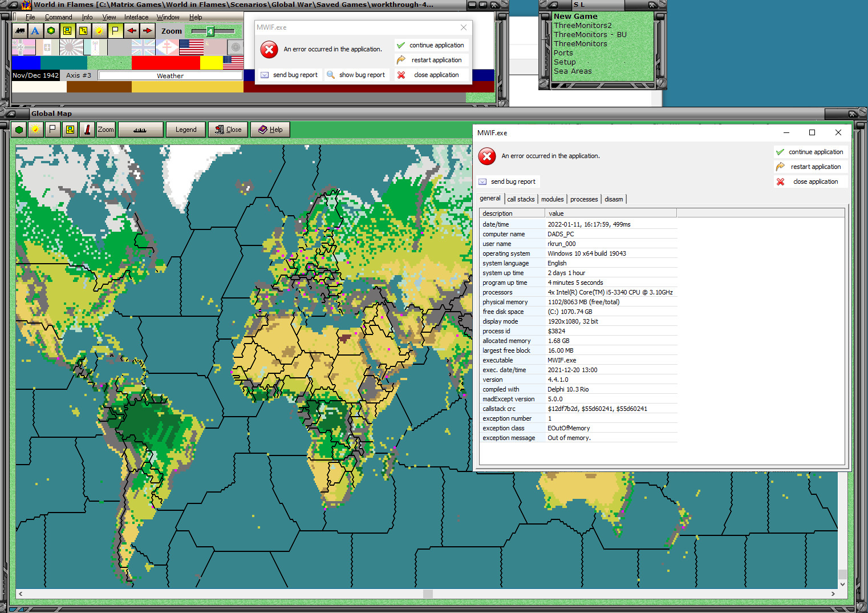Viewport: 868px width, 613px height.
Task: Toggle the highlighted flag button in main toolbar
Action: coord(115,31)
